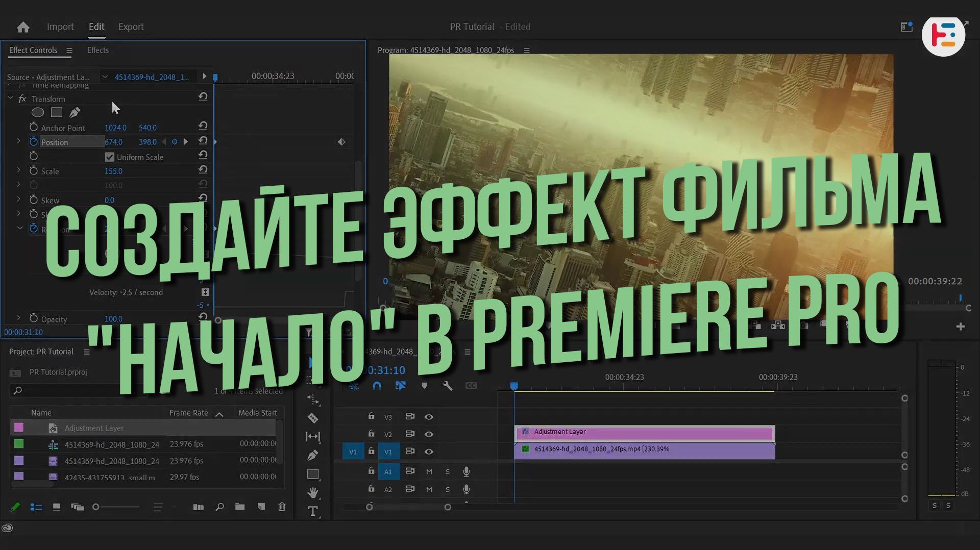Go to next Position keyframe

coord(186,142)
